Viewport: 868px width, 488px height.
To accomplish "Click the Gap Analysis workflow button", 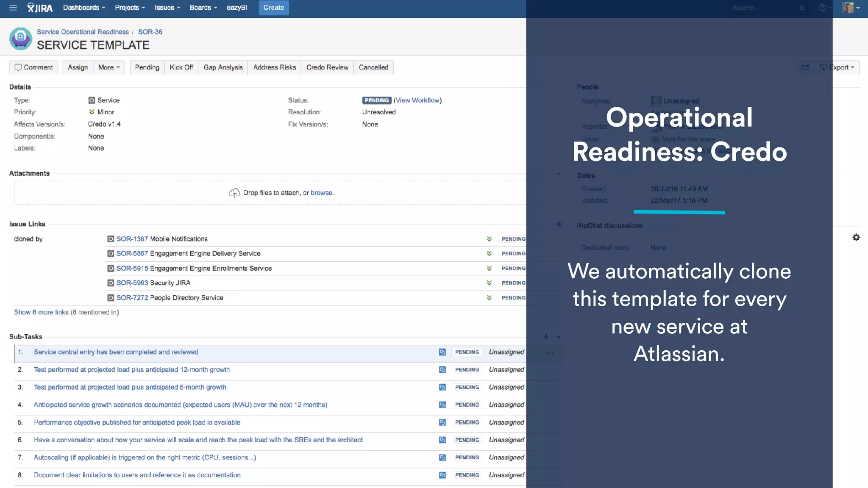I will coord(223,67).
